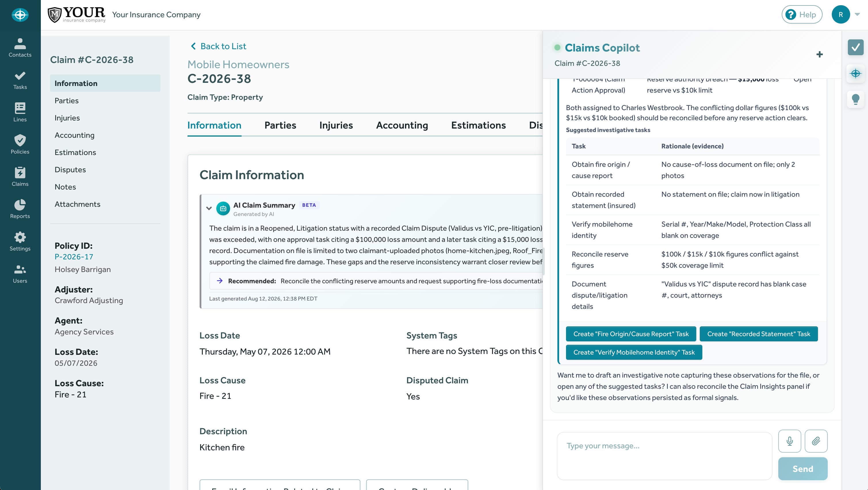Viewport: 868px width, 490px height.
Task: Open Policies in the left sidebar
Action: coord(20,144)
